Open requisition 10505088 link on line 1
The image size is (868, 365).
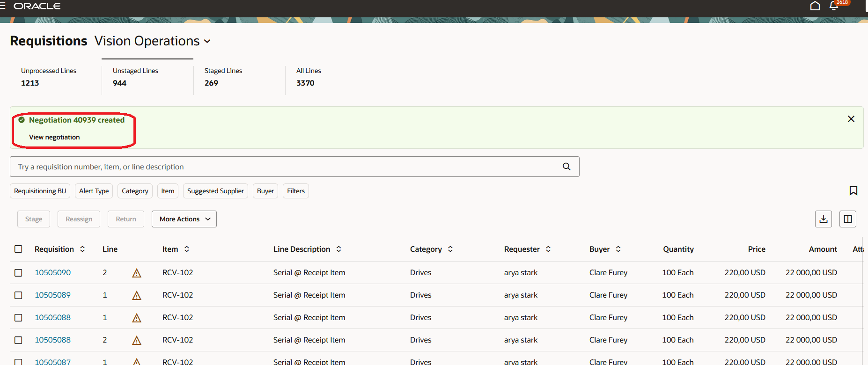[x=53, y=317]
